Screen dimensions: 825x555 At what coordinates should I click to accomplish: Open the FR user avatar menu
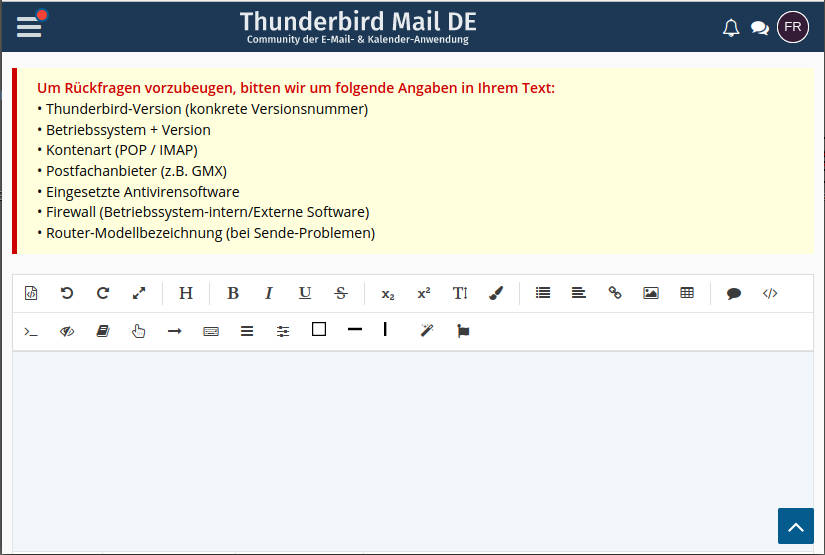pyautogui.click(x=792, y=27)
